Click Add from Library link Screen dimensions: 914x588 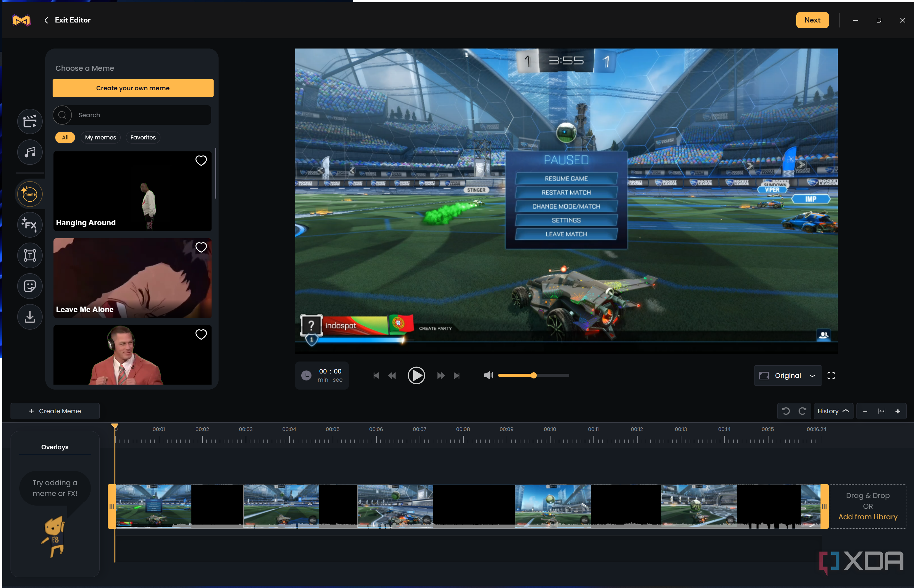(868, 517)
